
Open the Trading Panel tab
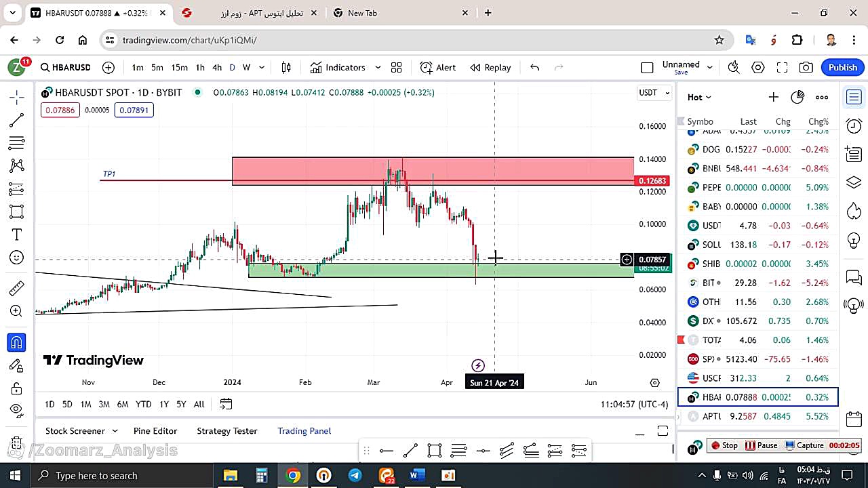pyautogui.click(x=304, y=431)
